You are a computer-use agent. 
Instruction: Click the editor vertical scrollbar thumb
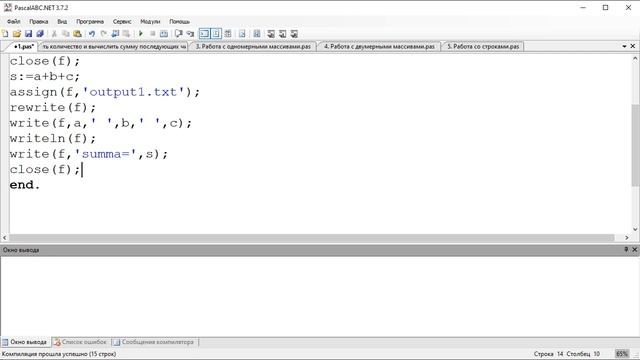pos(635,145)
